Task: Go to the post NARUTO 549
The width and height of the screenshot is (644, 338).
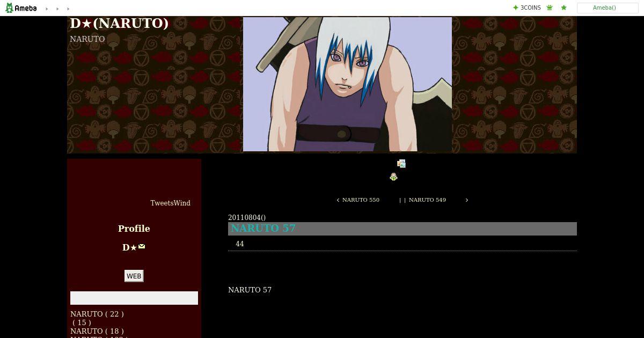Action: [x=427, y=200]
